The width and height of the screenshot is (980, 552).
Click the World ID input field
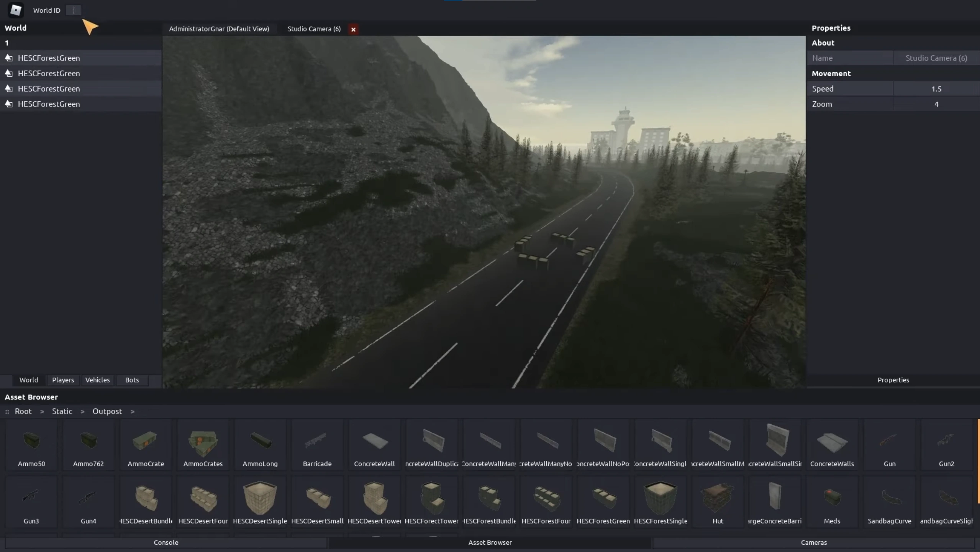point(74,10)
